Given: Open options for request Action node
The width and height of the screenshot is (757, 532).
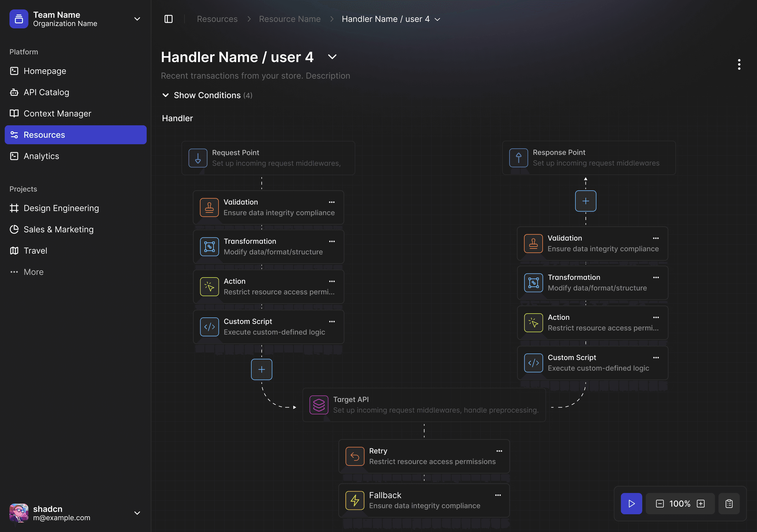Looking at the screenshot, I should click(332, 281).
